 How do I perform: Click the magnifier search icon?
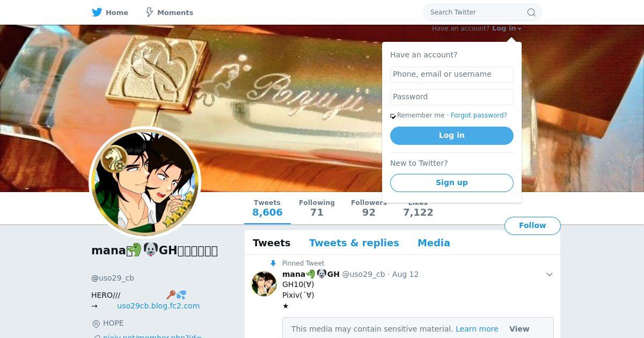pyautogui.click(x=531, y=12)
